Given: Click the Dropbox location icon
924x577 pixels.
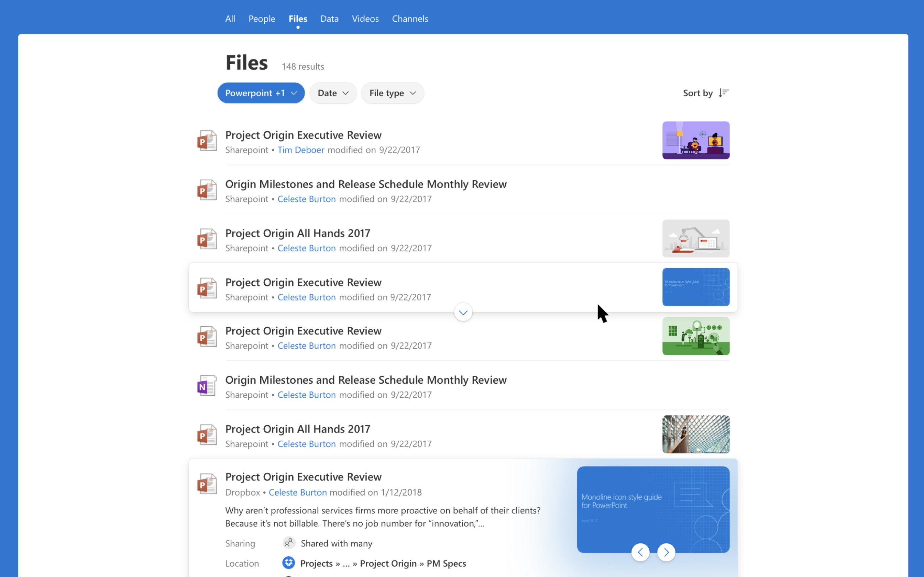Looking at the screenshot, I should [x=289, y=563].
